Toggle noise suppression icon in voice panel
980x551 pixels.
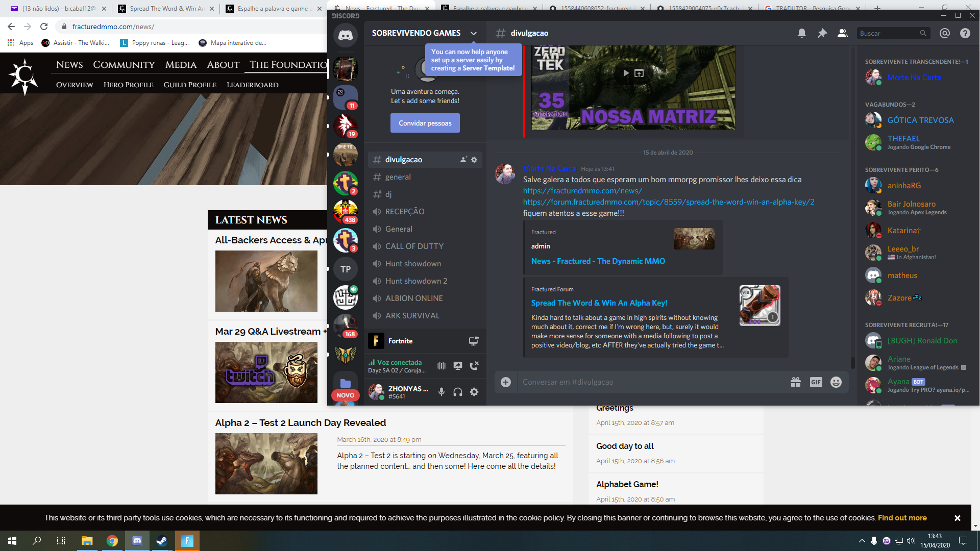(442, 365)
